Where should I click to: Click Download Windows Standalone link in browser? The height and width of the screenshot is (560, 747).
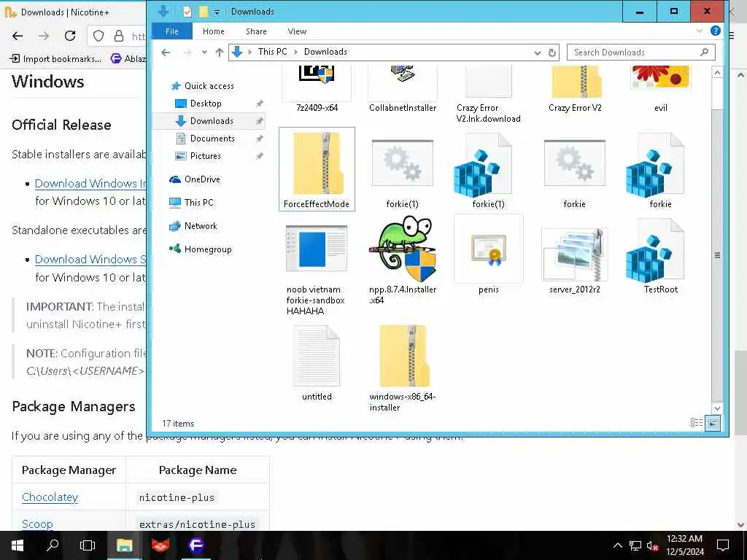[90, 260]
